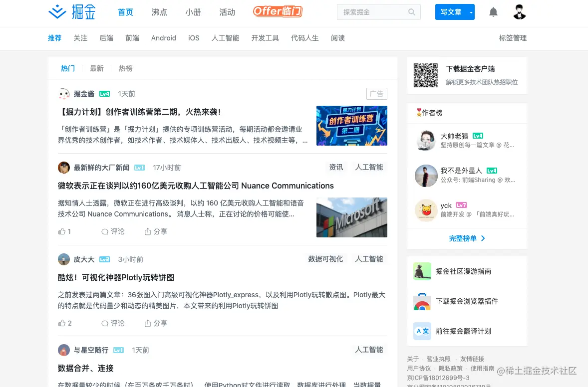
Task: Open the user avatar menu
Action: pos(520,12)
